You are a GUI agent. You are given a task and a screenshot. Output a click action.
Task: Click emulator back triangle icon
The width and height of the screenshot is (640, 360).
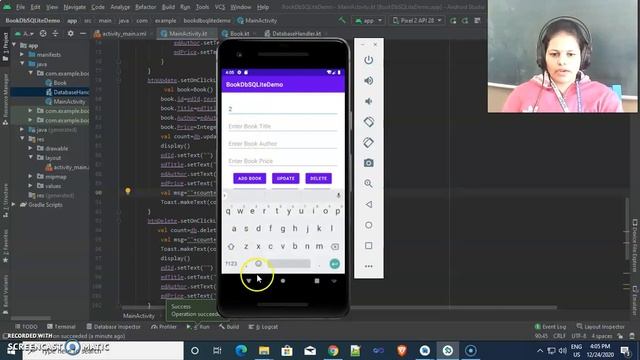tap(368, 204)
